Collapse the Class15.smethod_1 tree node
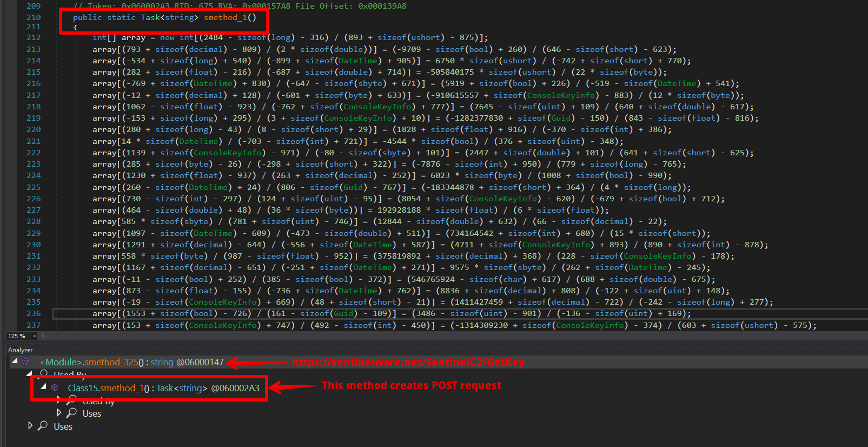 tap(43, 387)
